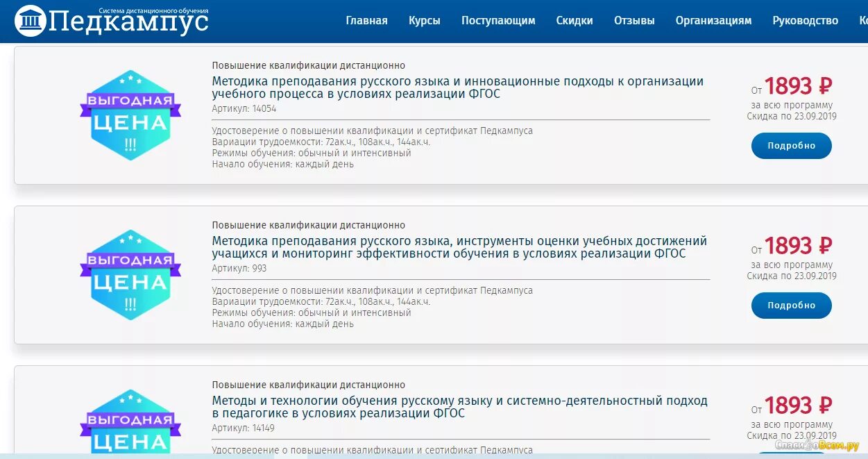Open course title about системно-деятельностный подход
Viewport: 868px width, 459px height.
(x=460, y=407)
